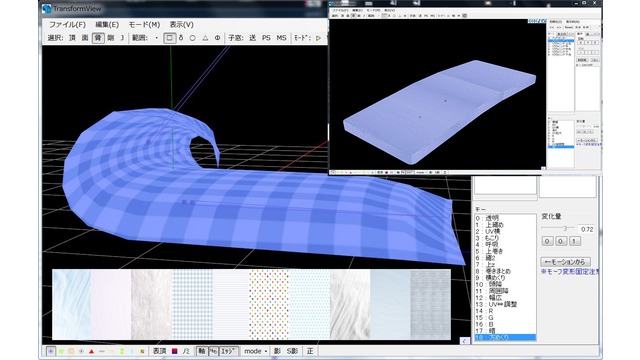
Task: Select morph 8 : 巻きまとめ
Action: (x=505, y=271)
